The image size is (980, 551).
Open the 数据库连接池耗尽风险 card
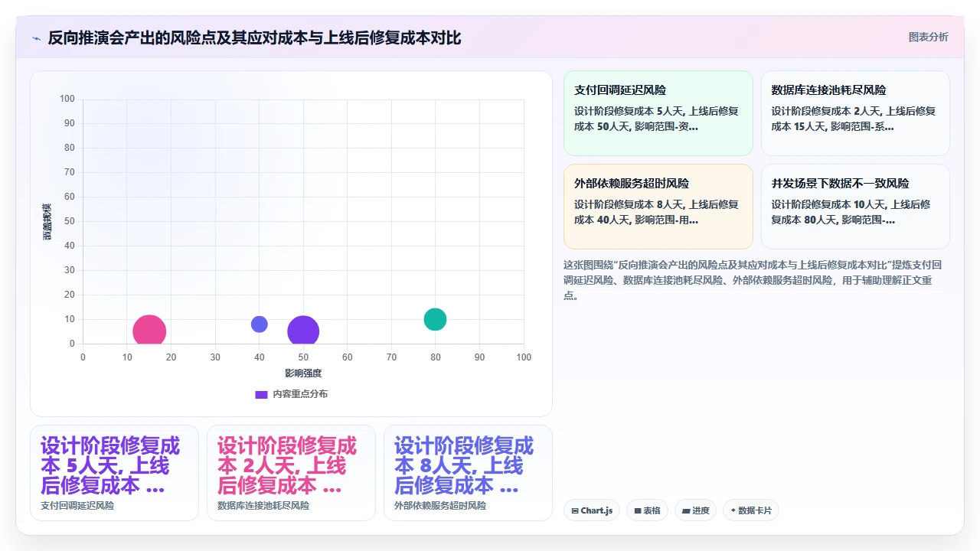pos(855,113)
